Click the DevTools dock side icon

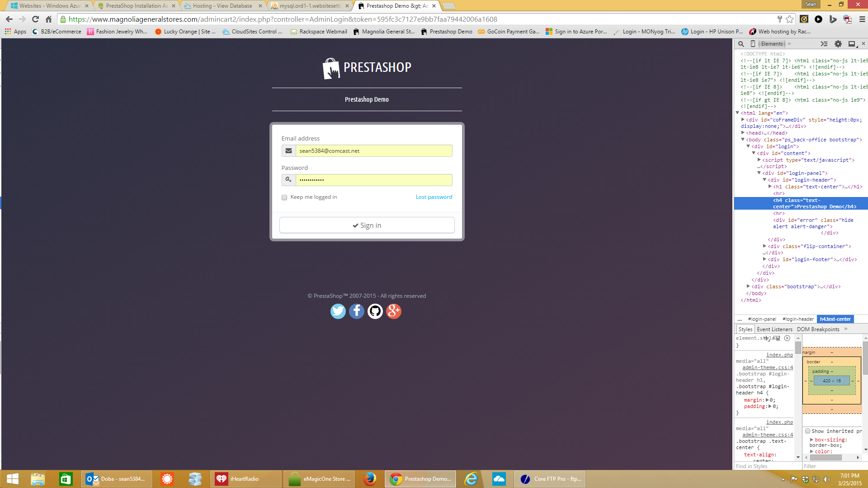(852, 44)
